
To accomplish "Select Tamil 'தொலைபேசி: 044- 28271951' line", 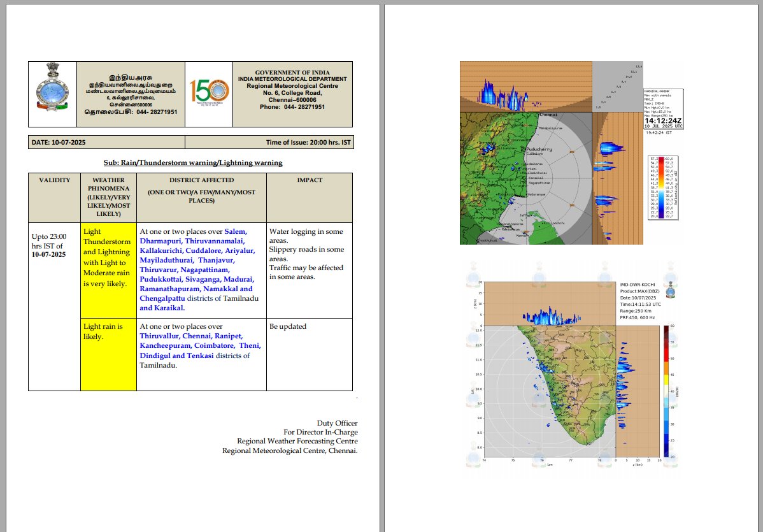I will pos(131,112).
